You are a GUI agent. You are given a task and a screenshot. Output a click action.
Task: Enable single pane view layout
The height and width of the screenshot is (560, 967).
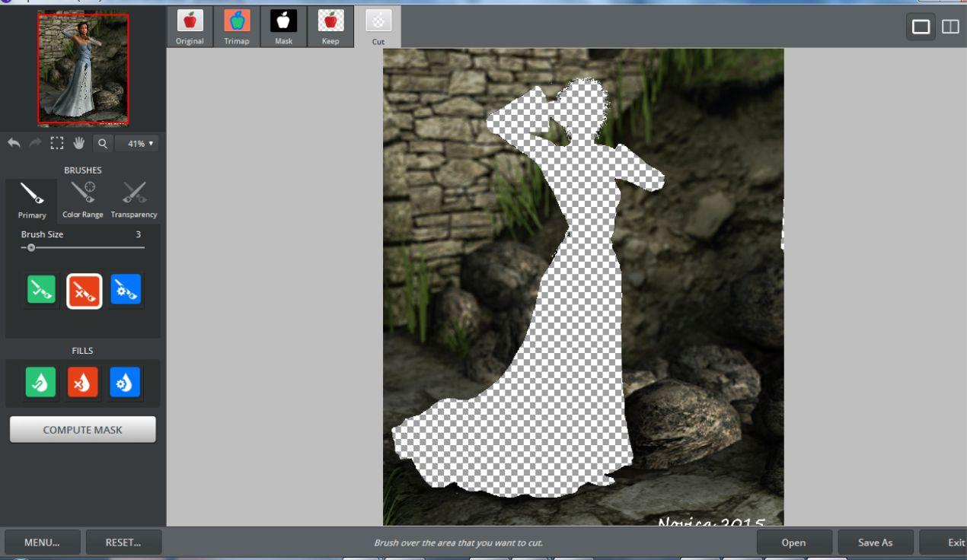coord(921,27)
